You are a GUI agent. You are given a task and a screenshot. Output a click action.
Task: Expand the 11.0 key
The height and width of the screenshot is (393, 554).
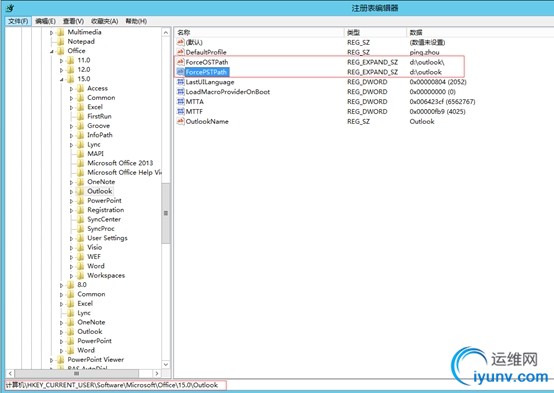tap(61, 61)
